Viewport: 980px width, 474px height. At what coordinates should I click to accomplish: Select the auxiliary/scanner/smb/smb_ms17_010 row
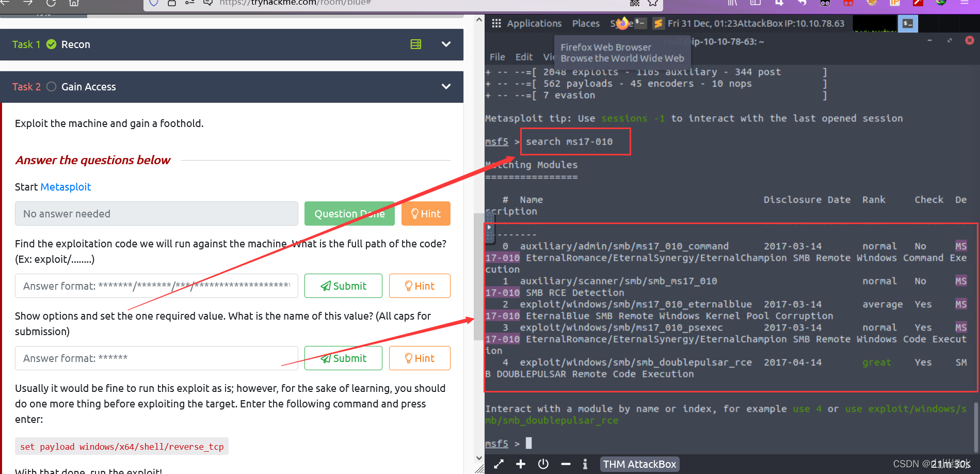tap(727, 287)
